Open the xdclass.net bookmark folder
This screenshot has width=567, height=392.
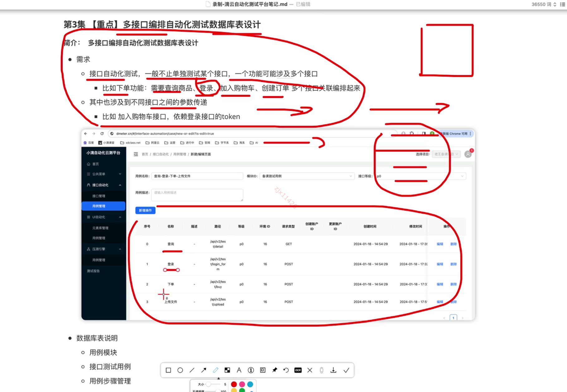coord(130,143)
